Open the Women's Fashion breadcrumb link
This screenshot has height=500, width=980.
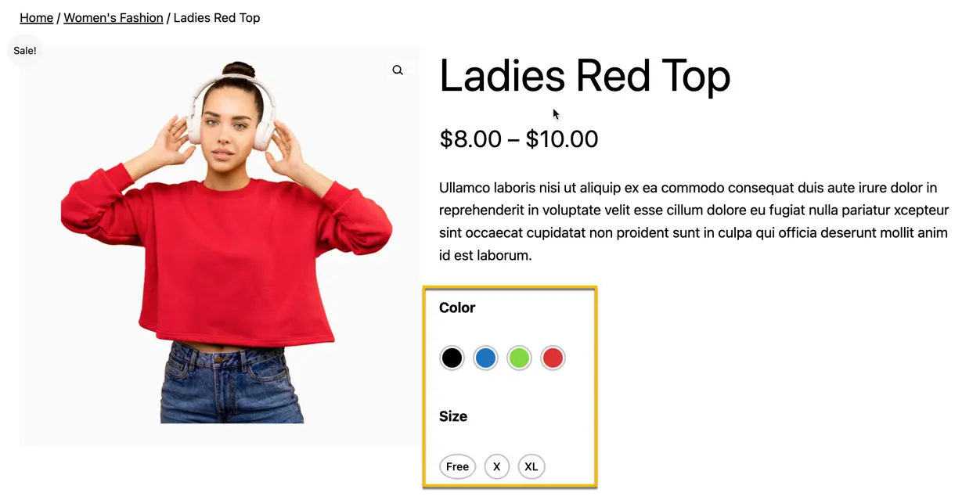click(113, 17)
